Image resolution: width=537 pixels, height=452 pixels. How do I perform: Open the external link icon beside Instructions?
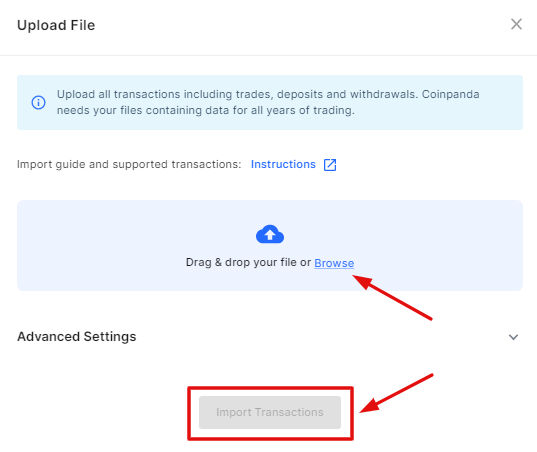coord(330,165)
